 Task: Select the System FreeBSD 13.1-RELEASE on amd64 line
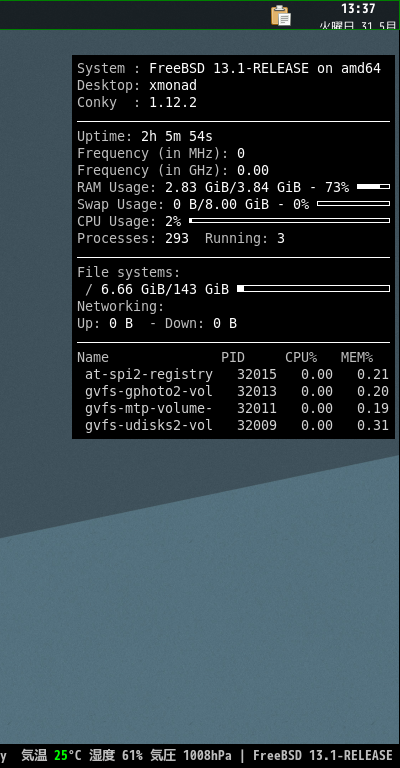tap(229, 69)
